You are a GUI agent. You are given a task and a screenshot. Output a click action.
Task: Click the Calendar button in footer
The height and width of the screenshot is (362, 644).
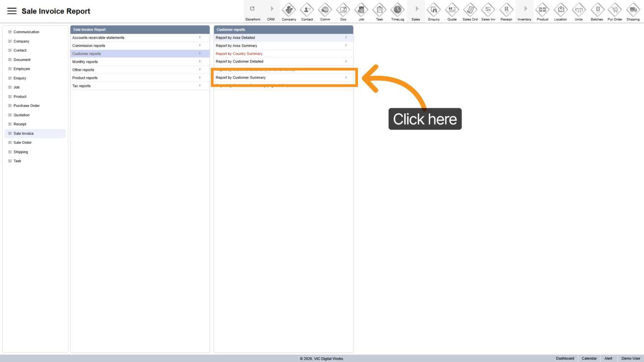click(589, 359)
